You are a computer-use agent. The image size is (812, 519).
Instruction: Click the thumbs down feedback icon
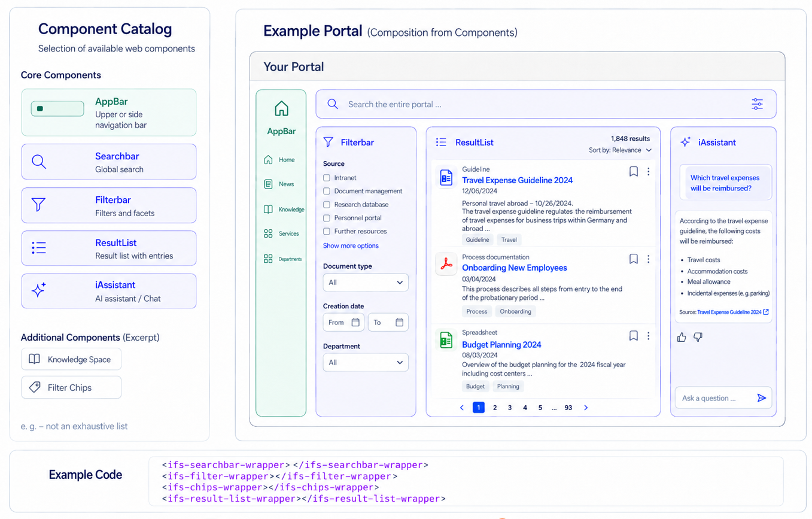pos(698,337)
